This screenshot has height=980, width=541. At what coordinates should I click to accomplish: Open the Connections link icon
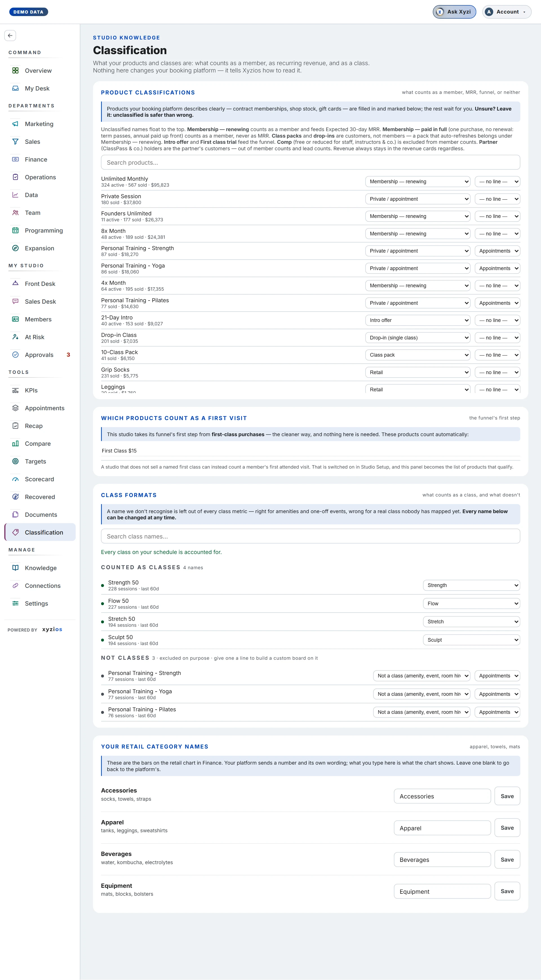(x=15, y=586)
